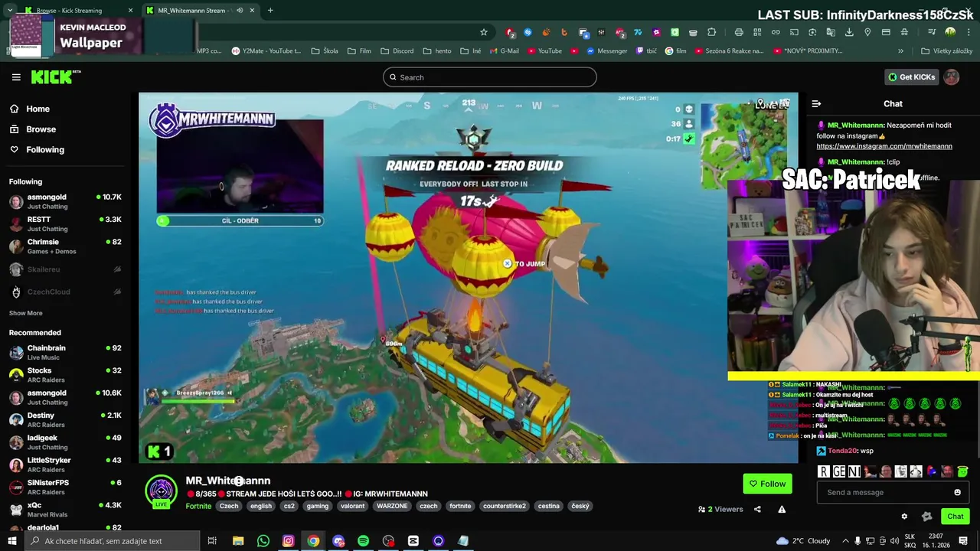
Task: Select the gaming tag
Action: (x=318, y=506)
